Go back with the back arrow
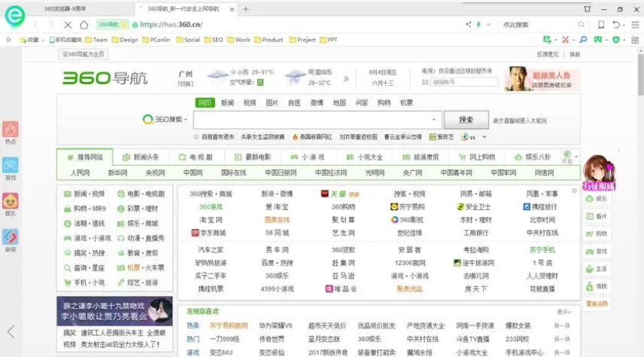The image size is (644, 357). 36,25
